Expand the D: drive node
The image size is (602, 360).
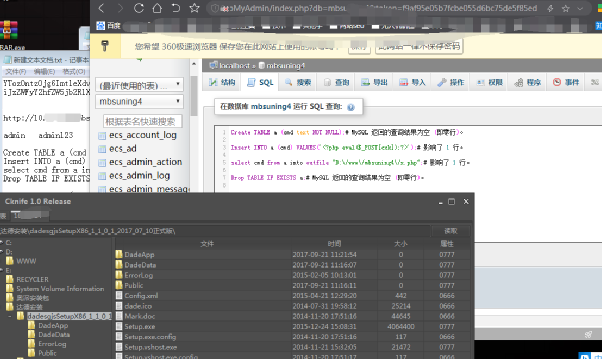(2, 252)
